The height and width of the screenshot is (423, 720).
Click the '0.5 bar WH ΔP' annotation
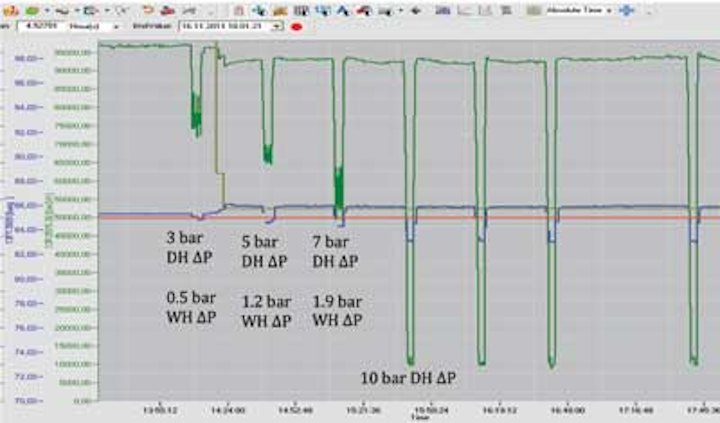pyautogui.click(x=191, y=308)
